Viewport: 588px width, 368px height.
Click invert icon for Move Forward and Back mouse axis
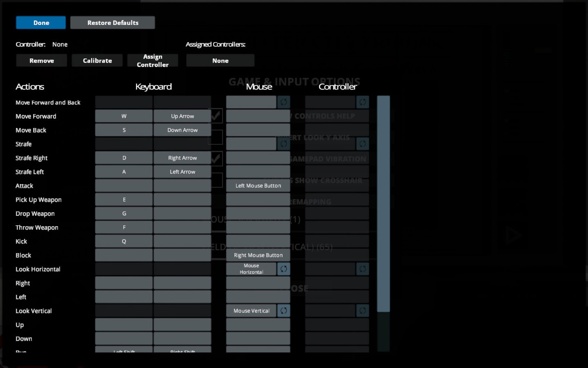(x=283, y=102)
